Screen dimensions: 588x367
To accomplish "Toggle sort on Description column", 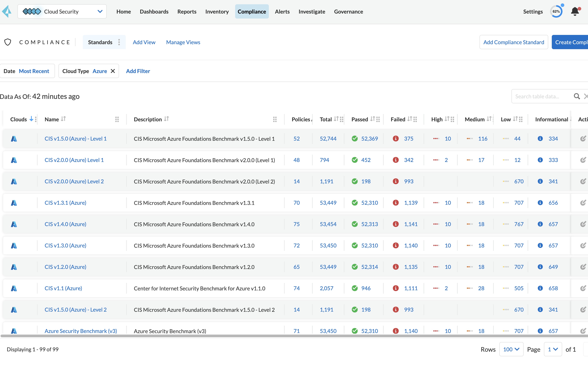I will (x=166, y=119).
